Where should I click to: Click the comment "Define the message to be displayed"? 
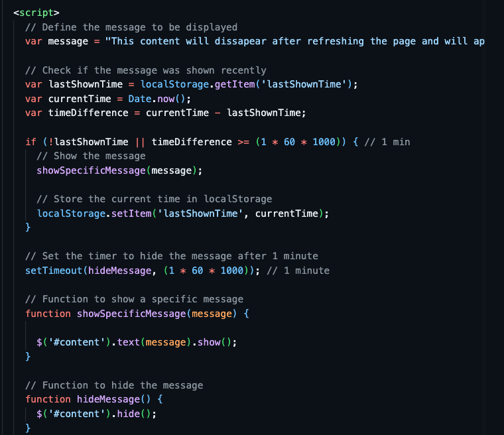[x=131, y=27]
